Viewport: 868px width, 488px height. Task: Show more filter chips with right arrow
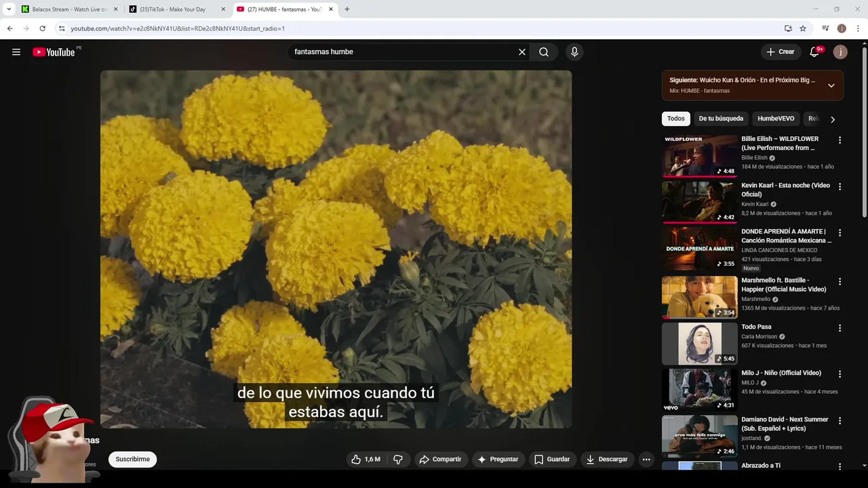(x=833, y=119)
